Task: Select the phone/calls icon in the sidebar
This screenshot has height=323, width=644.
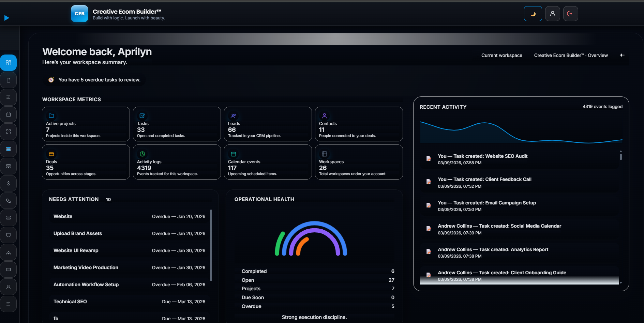Action: [x=9, y=201]
